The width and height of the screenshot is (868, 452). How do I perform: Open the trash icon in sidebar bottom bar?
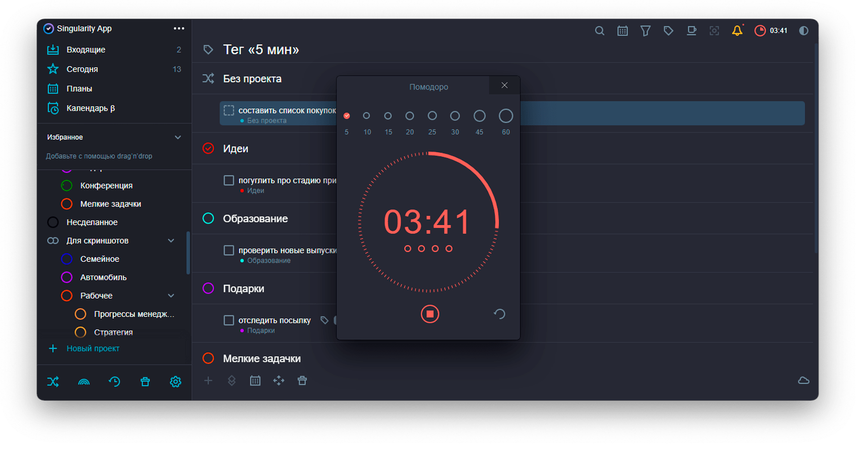[x=145, y=382]
